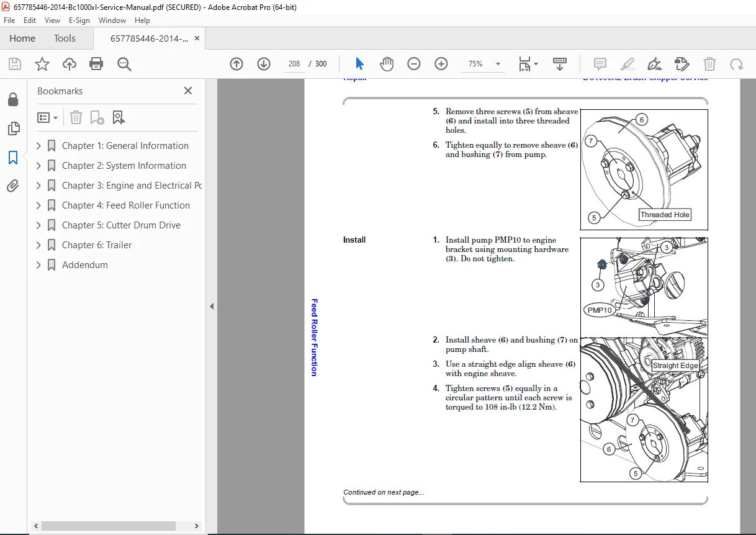
Task: Open the zoom percentage dropdown
Action: tap(498, 64)
